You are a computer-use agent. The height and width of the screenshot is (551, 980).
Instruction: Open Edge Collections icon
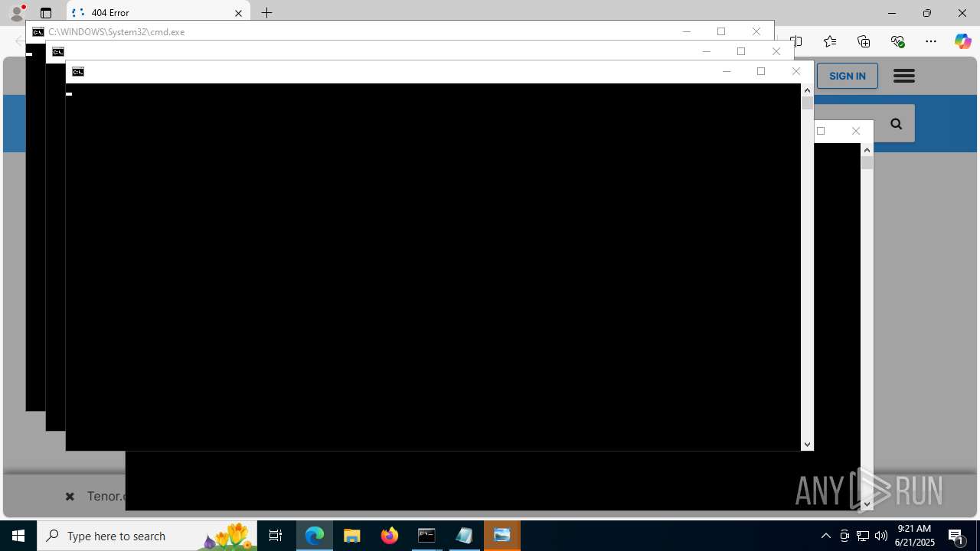864,41
